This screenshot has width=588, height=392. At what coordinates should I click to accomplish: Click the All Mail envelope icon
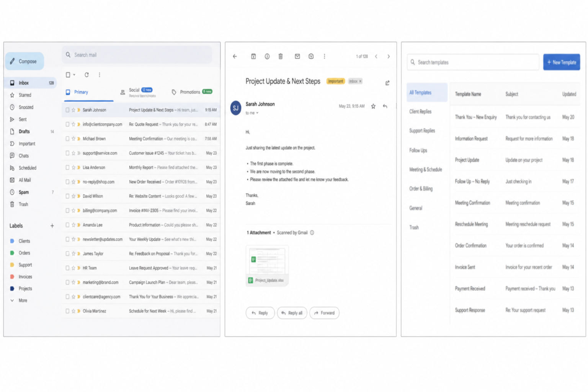click(12, 180)
